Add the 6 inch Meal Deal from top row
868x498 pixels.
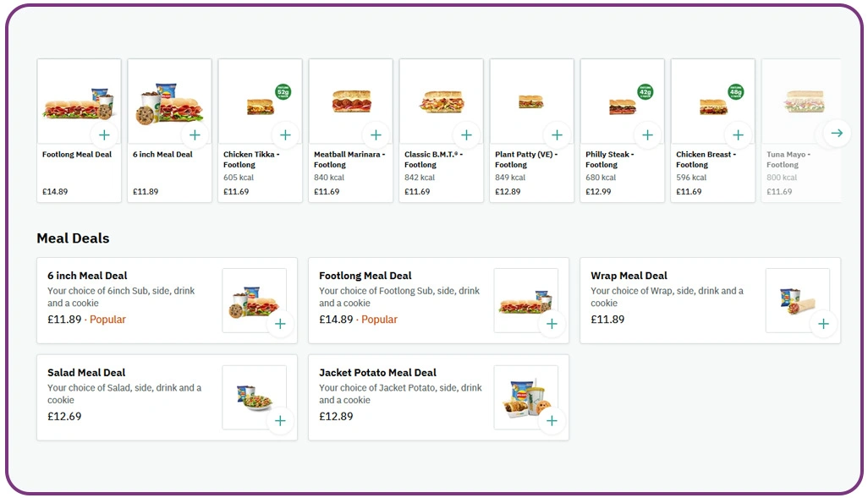point(195,134)
